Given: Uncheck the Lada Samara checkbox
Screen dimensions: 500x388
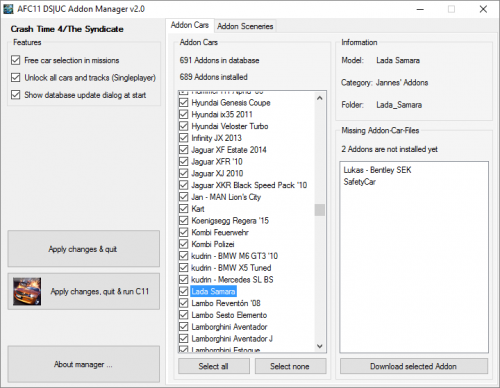Looking at the screenshot, I should coord(184,292).
